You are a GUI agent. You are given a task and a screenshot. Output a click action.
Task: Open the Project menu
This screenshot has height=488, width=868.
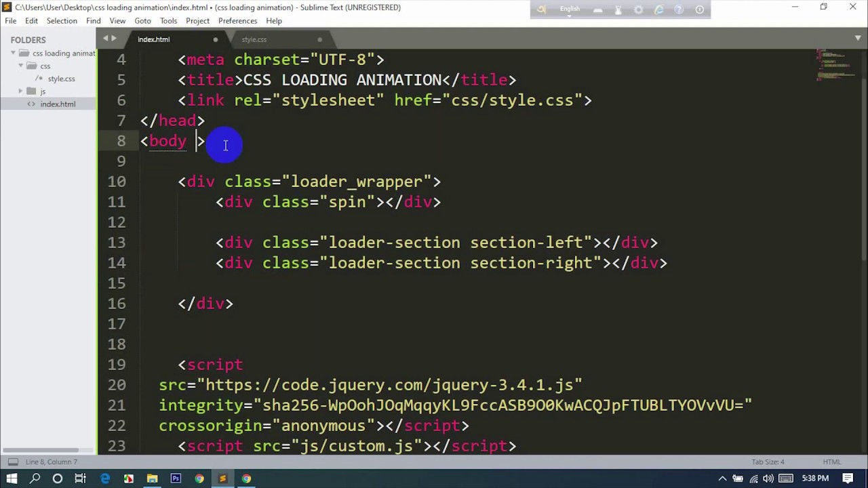tap(197, 21)
